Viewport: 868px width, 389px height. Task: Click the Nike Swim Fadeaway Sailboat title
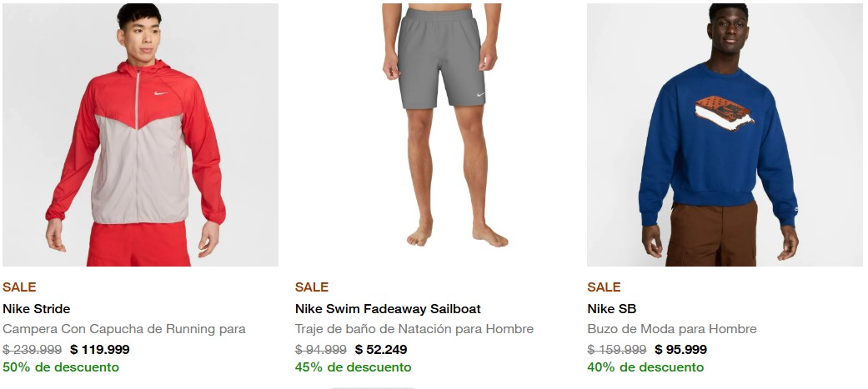click(x=388, y=309)
